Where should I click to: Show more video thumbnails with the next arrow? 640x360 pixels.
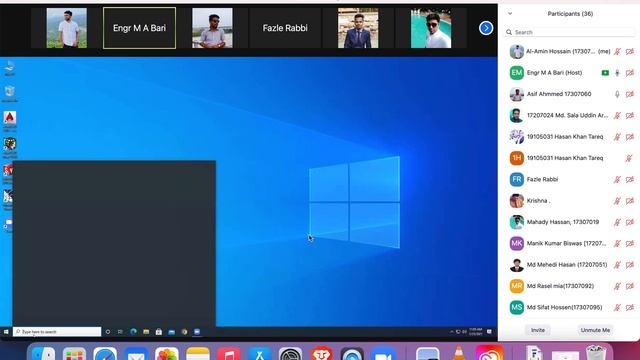(486, 28)
